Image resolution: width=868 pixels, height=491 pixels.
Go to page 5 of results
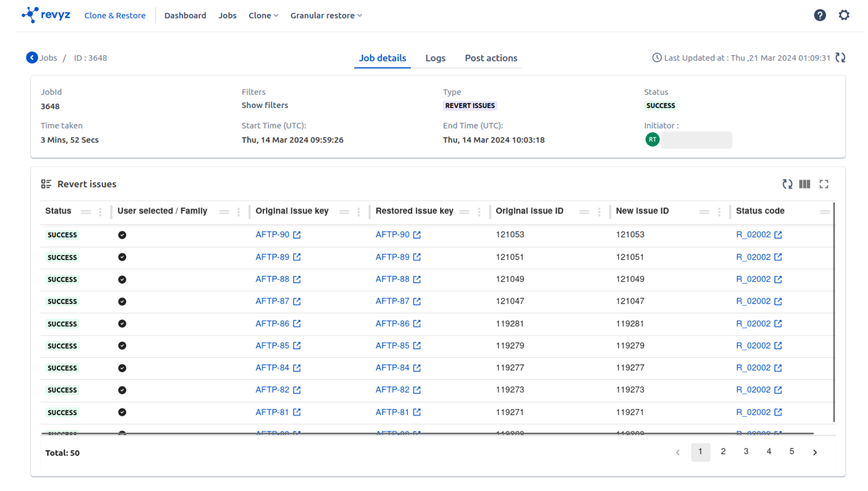[791, 452]
